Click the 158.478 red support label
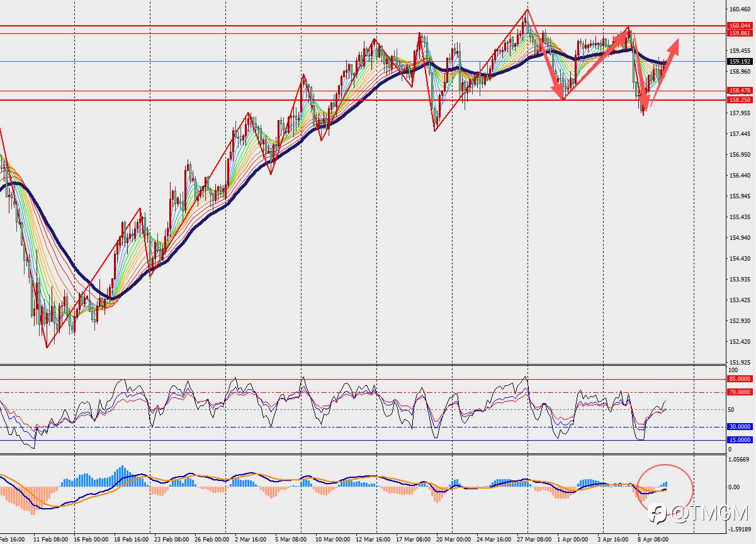 [740, 91]
